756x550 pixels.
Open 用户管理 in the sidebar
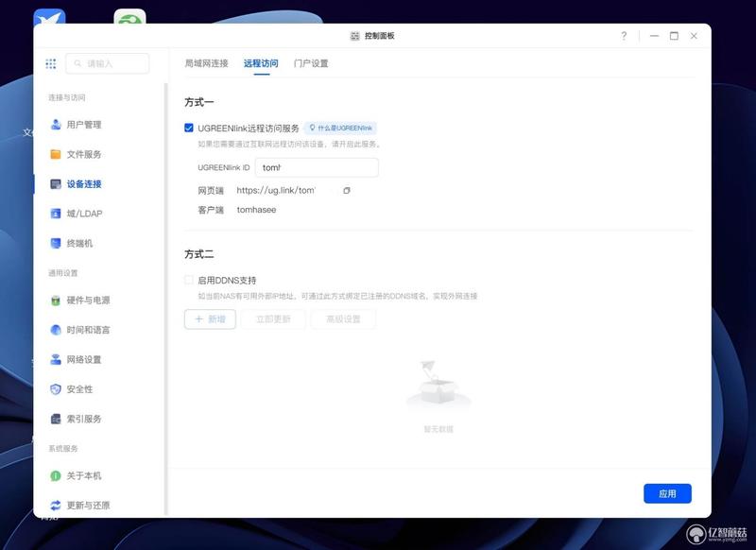click(76, 125)
